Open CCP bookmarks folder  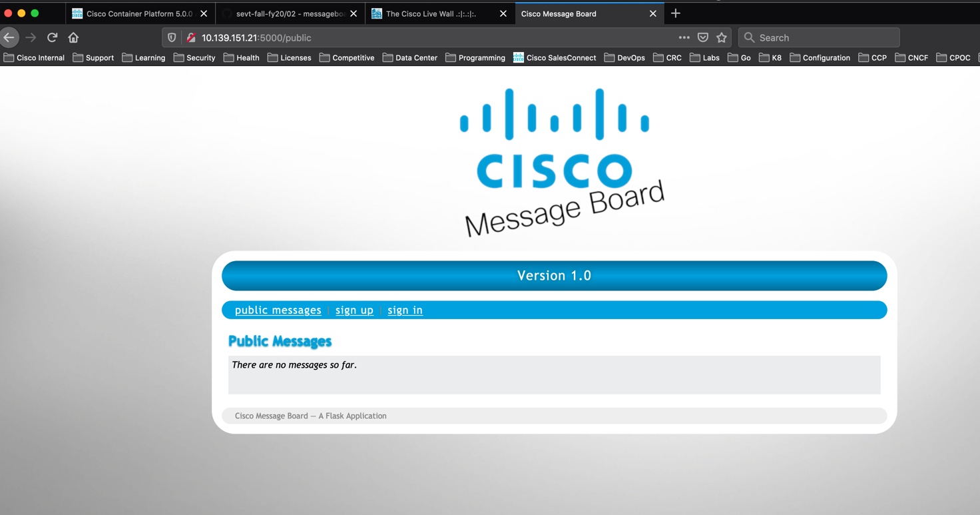coord(872,58)
